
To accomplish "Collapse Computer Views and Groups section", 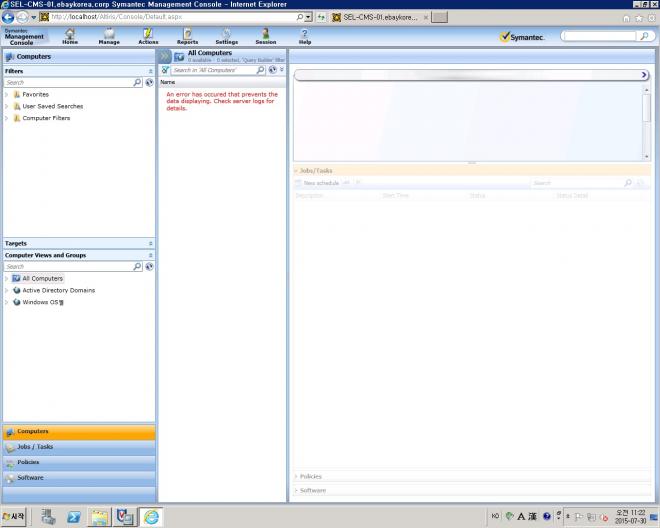I will click(151, 255).
